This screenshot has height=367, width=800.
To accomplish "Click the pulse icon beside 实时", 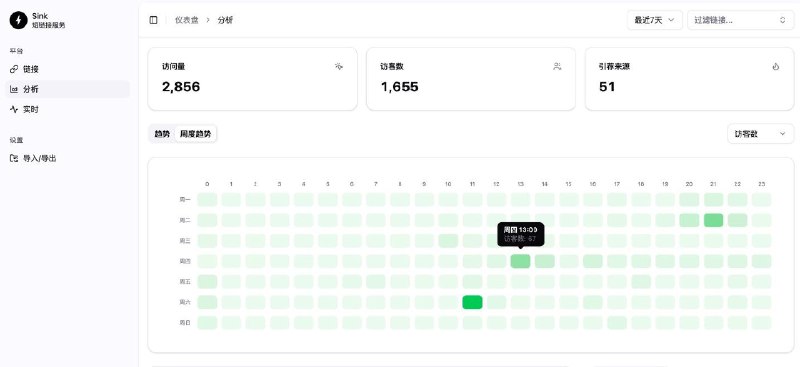I will point(14,109).
